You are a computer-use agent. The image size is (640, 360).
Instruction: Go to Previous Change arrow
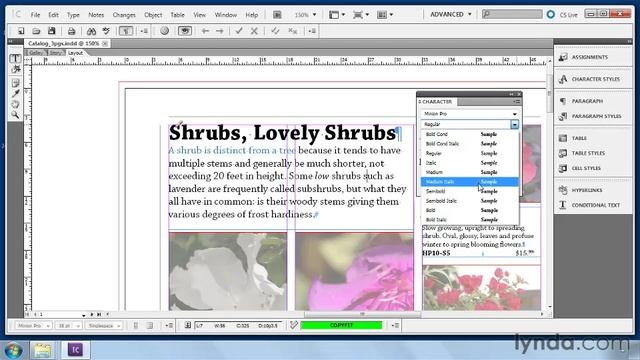click(205, 31)
